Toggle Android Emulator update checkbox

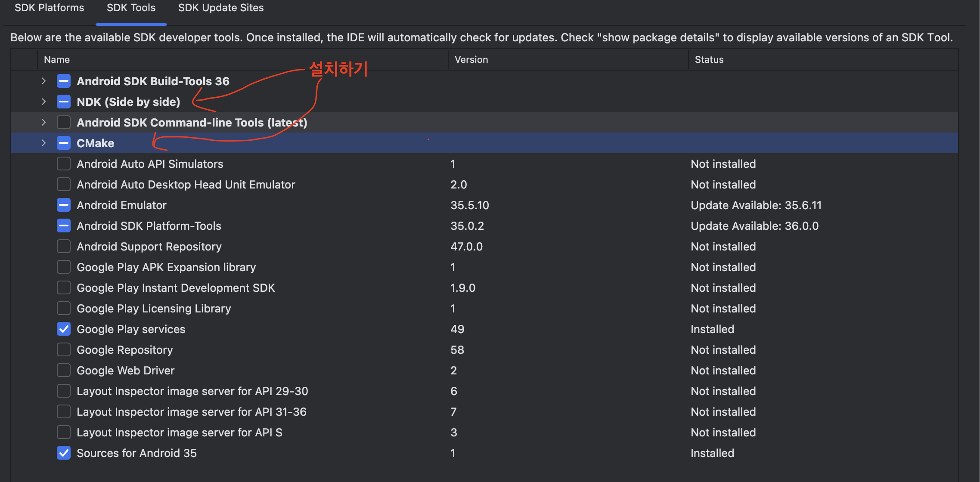[64, 205]
